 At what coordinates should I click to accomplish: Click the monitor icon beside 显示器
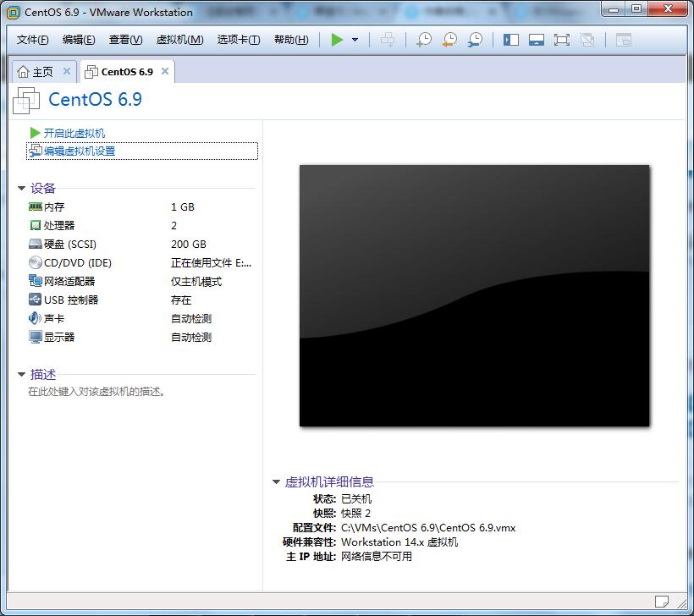click(x=35, y=337)
